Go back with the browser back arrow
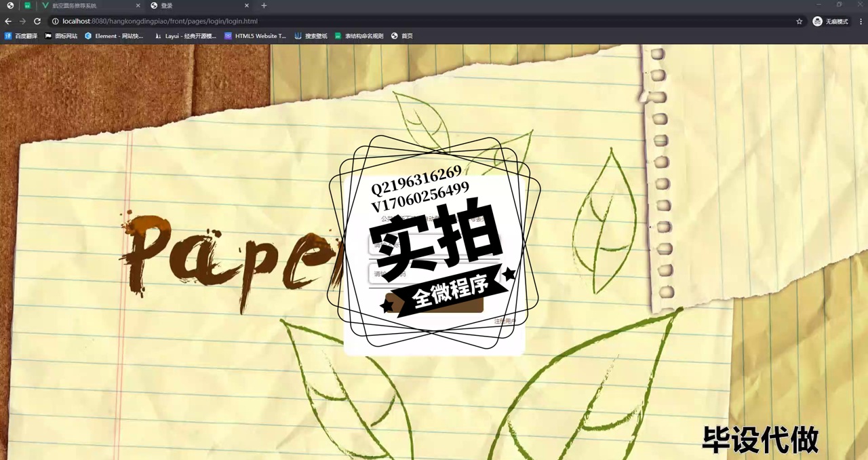This screenshot has height=460, width=868. click(8, 21)
